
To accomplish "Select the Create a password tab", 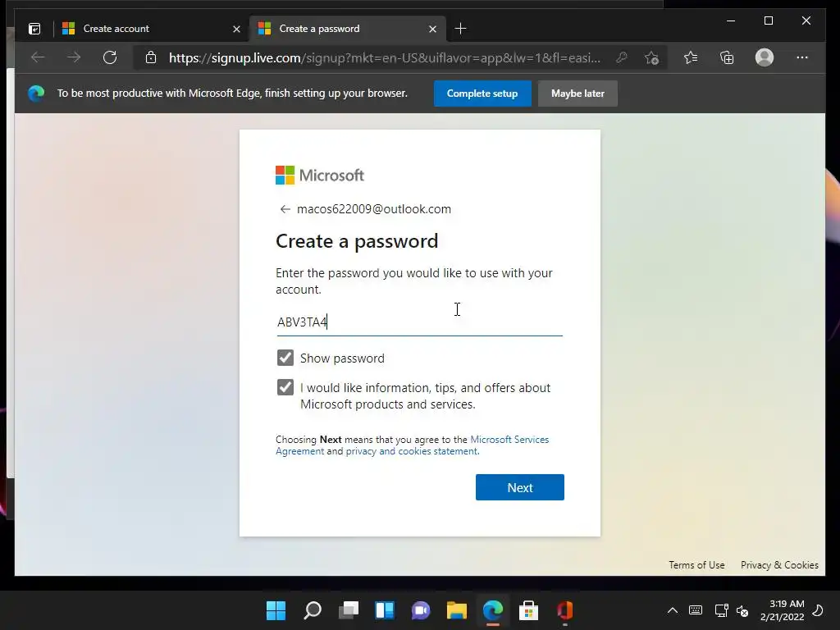I will coord(347,29).
